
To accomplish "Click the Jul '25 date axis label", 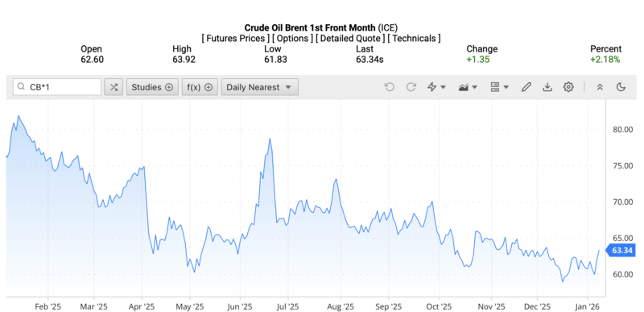I will (287, 306).
